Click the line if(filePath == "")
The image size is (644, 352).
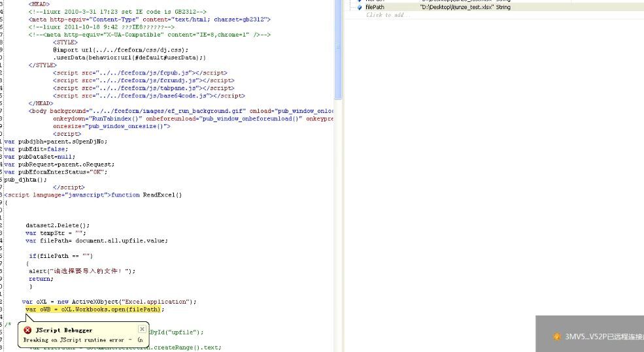coord(61,256)
